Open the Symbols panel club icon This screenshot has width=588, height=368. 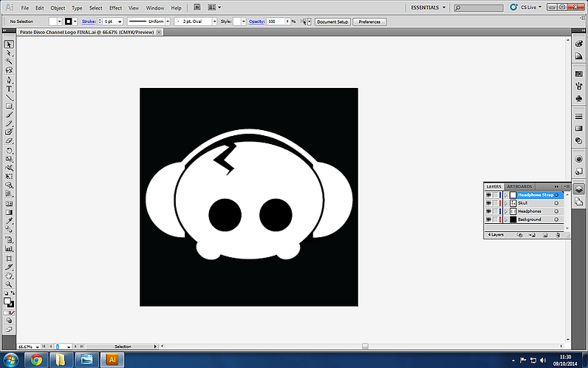click(x=578, y=99)
